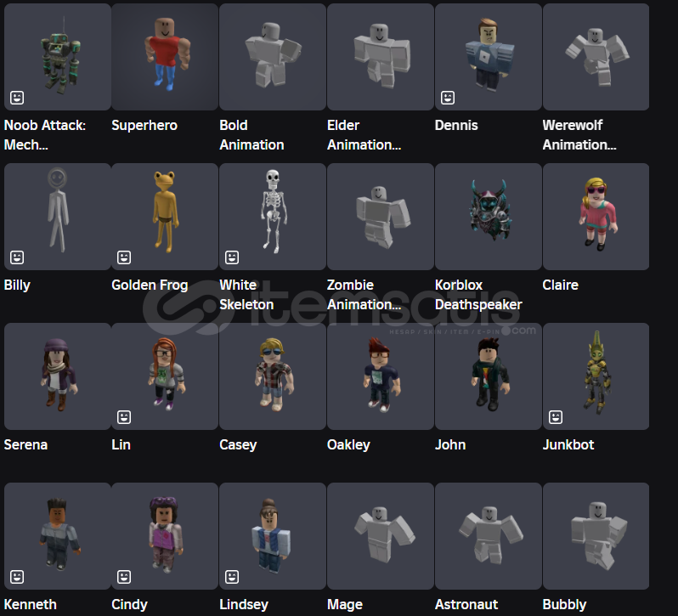Click the "Oakley" item name
The height and width of the screenshot is (616, 678).
pyautogui.click(x=348, y=445)
